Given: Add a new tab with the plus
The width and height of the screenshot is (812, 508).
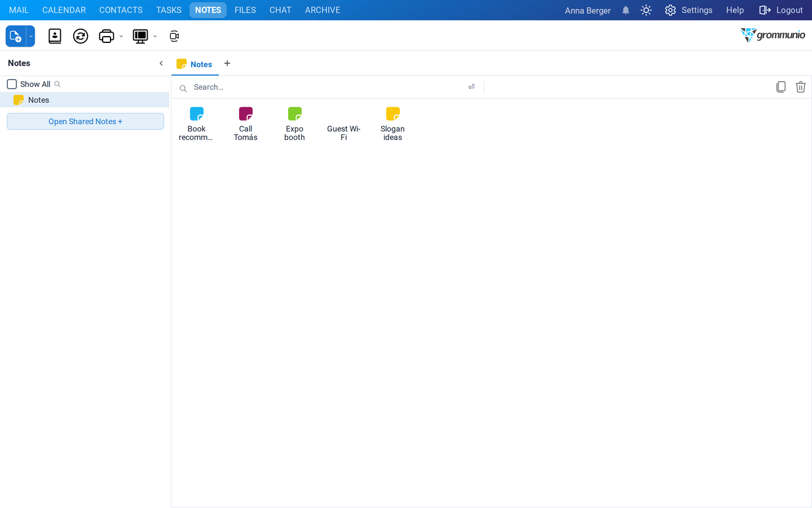Looking at the screenshot, I should coord(227,63).
